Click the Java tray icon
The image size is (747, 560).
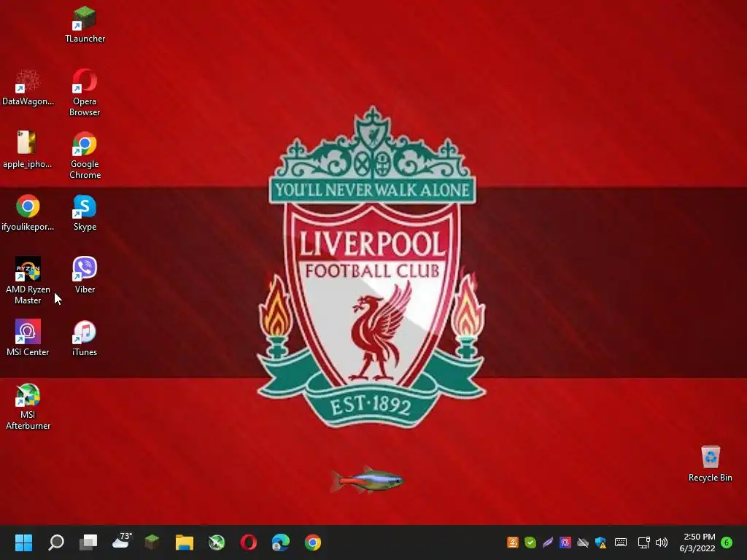[x=513, y=542]
